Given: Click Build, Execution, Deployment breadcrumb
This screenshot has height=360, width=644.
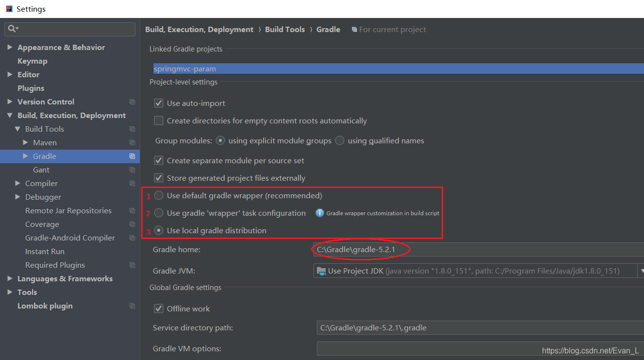Looking at the screenshot, I should tap(199, 30).
